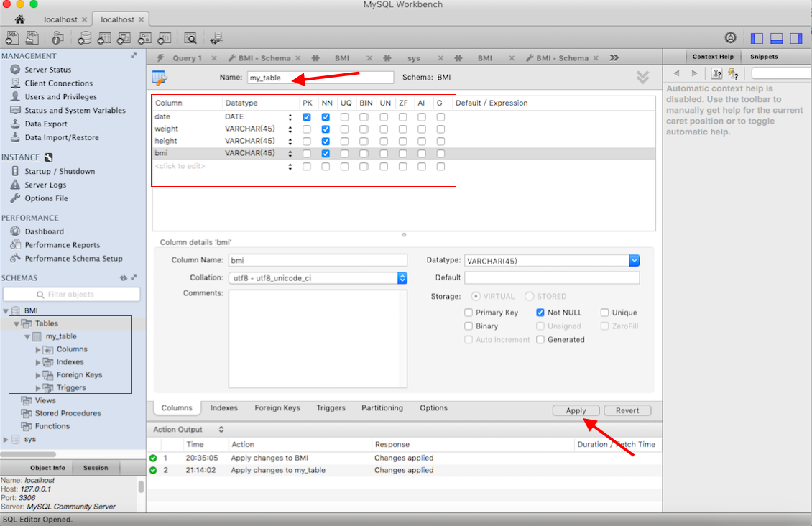812x526 pixels.
Task: Expand the Management section to full height
Action: (134, 55)
